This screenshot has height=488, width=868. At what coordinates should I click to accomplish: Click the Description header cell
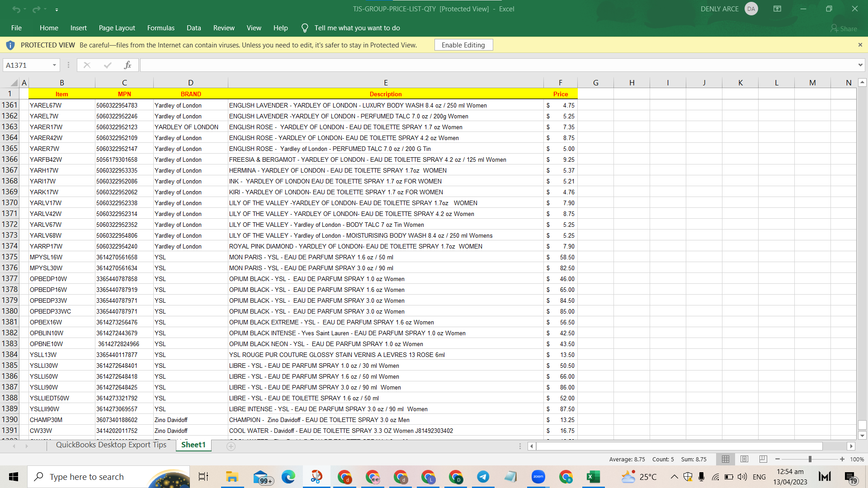[x=386, y=94]
